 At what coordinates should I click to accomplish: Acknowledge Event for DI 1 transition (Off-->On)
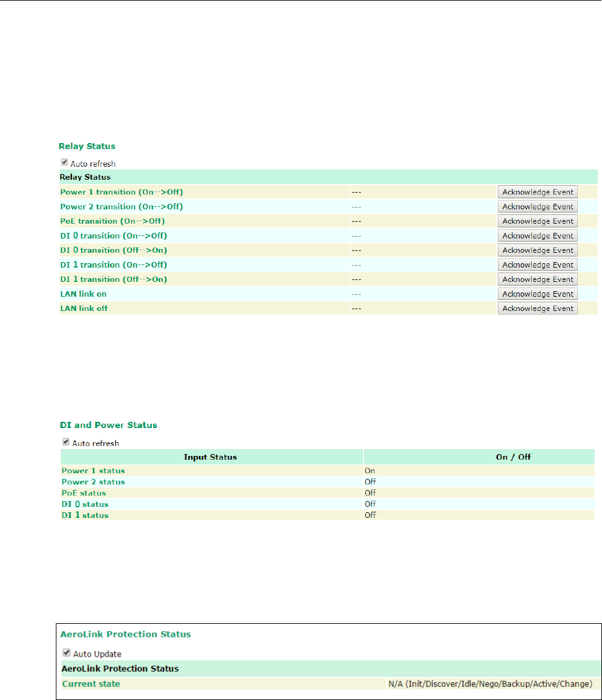pos(538,279)
